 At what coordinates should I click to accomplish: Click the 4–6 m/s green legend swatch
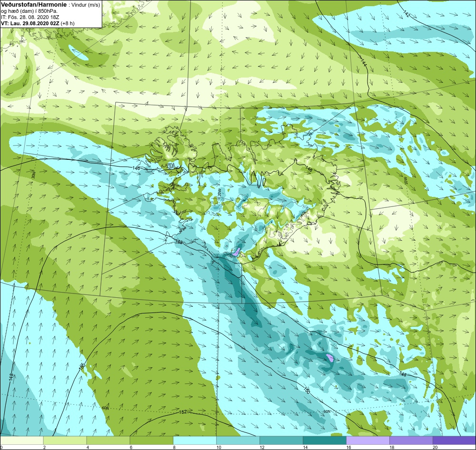[108, 440]
